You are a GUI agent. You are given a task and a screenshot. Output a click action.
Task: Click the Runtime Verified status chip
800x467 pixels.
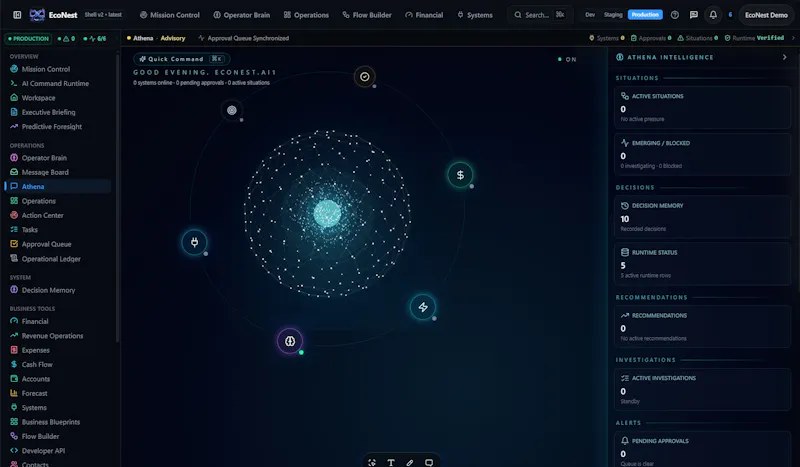point(754,38)
